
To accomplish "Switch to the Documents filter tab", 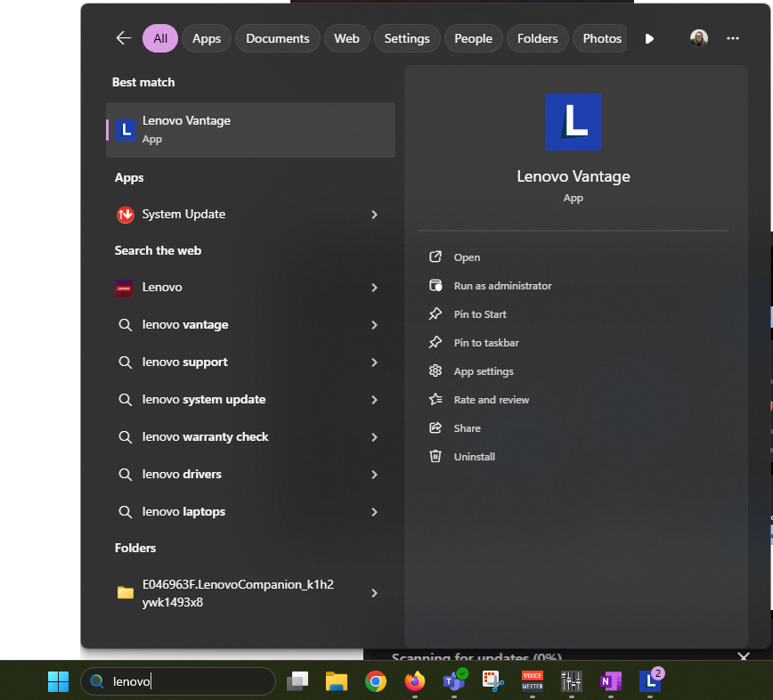I will pos(278,38).
